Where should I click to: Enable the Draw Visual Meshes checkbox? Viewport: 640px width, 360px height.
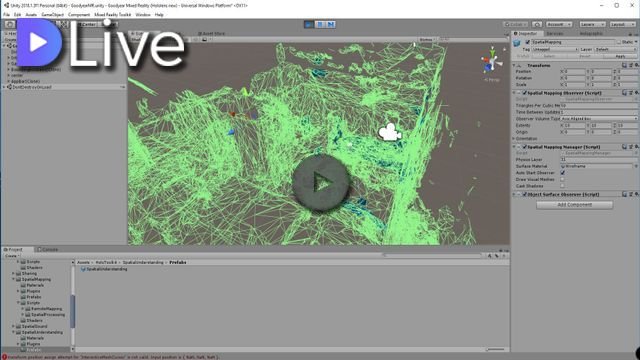[562, 180]
